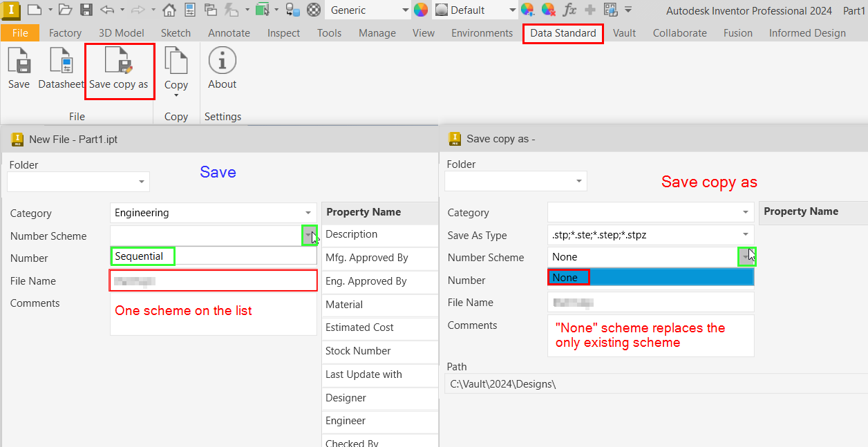Image resolution: width=868 pixels, height=447 pixels.
Task: Expand the Generic material dropdown
Action: [x=406, y=10]
